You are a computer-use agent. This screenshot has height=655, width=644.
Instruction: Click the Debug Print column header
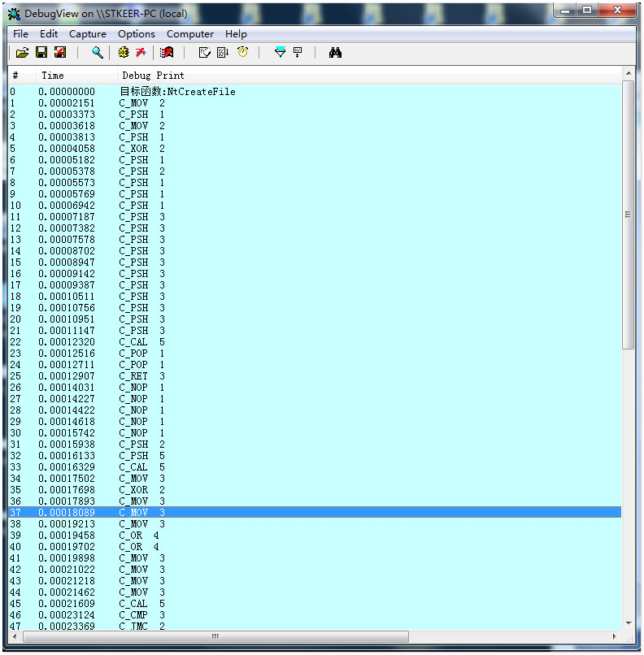pos(153,76)
